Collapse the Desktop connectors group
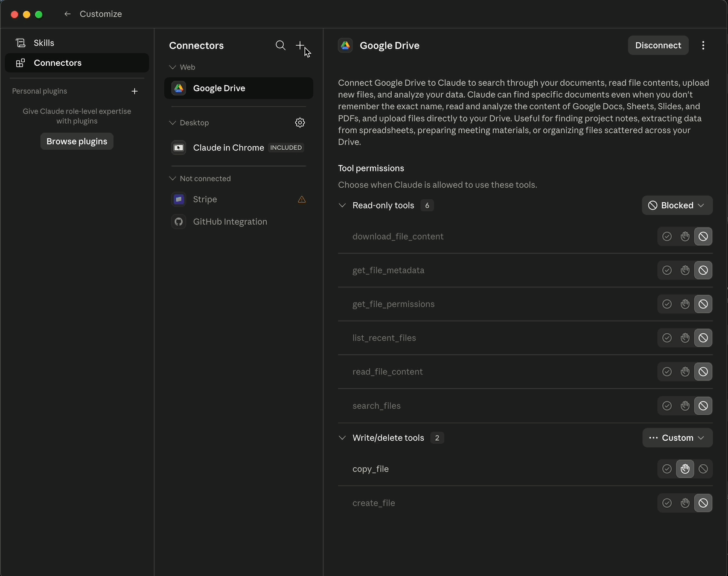The height and width of the screenshot is (576, 728). [x=173, y=123]
